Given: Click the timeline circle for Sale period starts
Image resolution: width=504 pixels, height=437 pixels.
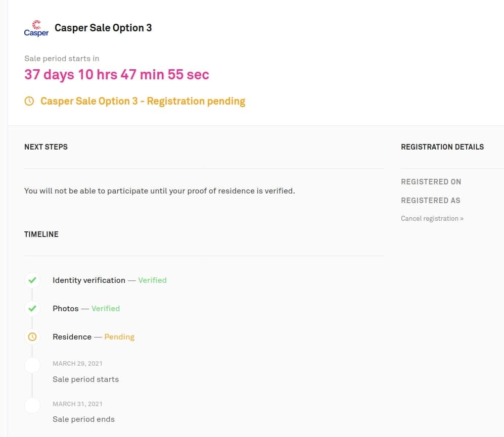Looking at the screenshot, I should pos(32,365).
